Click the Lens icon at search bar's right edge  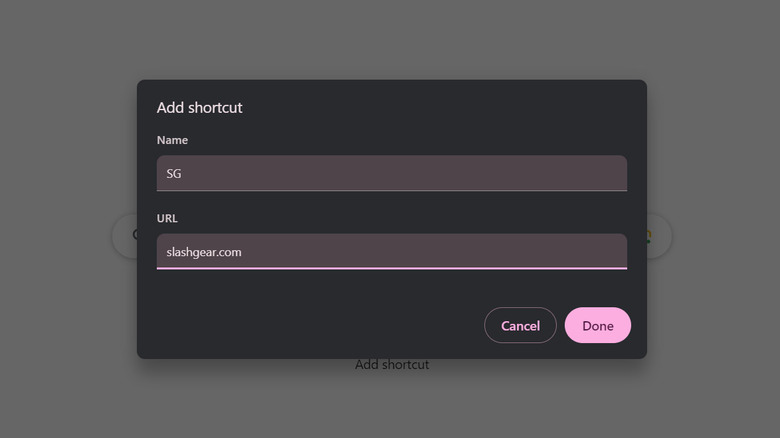(x=648, y=236)
